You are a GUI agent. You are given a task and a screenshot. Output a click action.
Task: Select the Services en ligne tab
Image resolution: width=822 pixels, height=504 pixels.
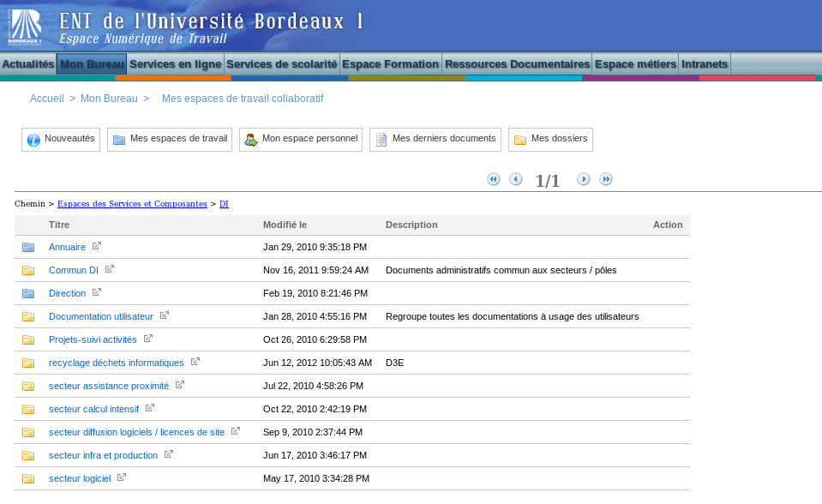[175, 64]
